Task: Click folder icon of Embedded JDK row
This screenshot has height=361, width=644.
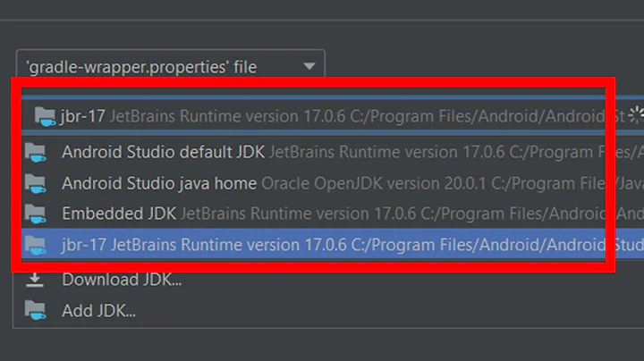Action: (x=35, y=214)
